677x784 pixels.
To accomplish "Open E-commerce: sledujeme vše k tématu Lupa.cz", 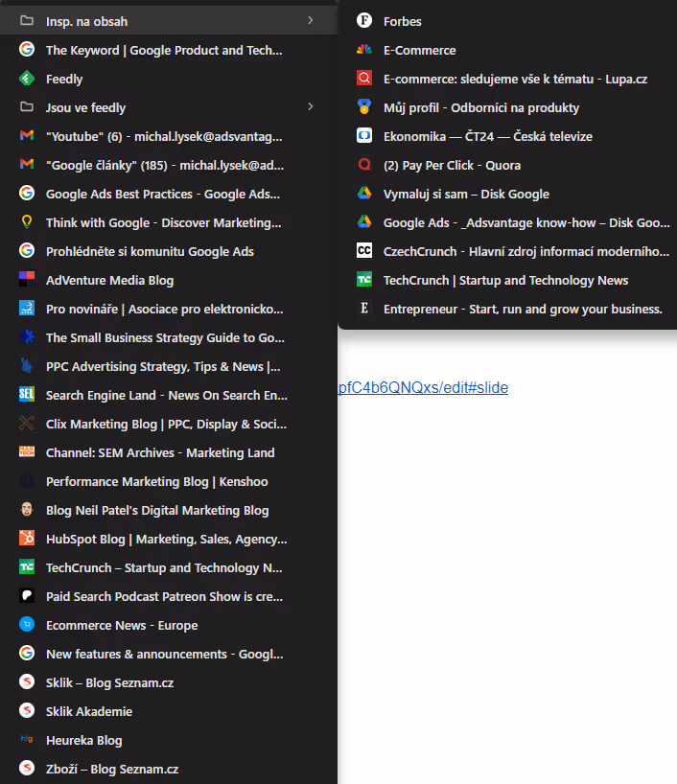I will pyautogui.click(x=508, y=79).
